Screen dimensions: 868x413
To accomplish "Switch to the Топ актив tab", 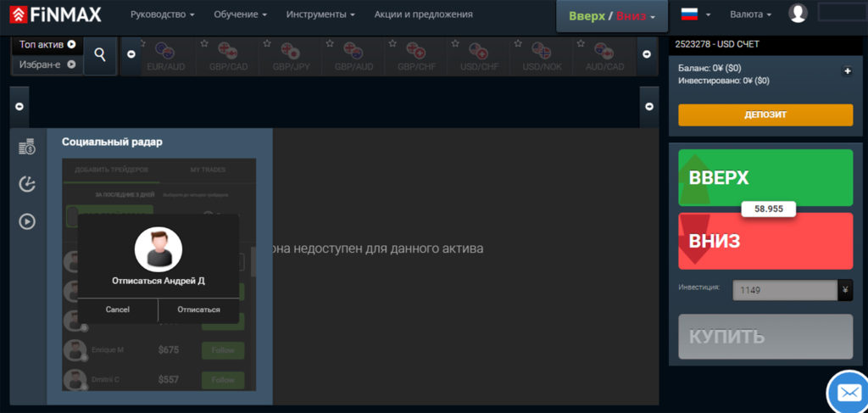I will [47, 44].
